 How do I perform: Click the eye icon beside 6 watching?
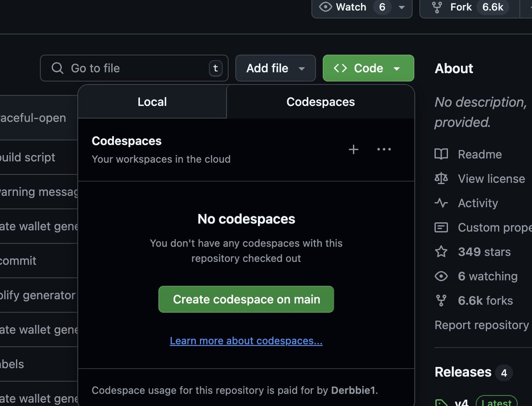coord(441,276)
